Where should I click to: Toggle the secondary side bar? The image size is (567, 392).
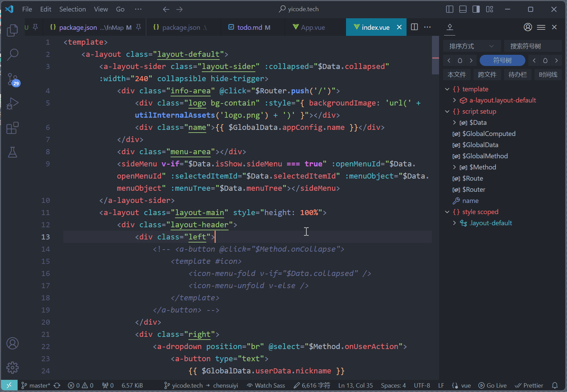click(x=476, y=9)
